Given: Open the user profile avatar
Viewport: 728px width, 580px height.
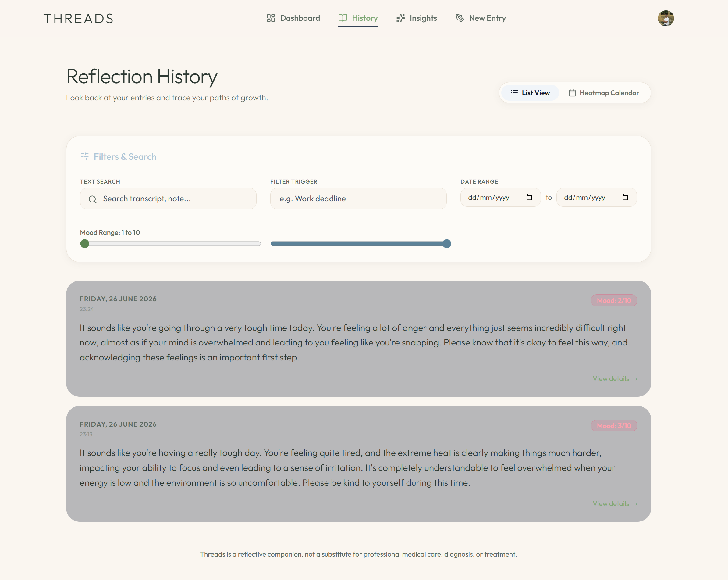Looking at the screenshot, I should [666, 18].
